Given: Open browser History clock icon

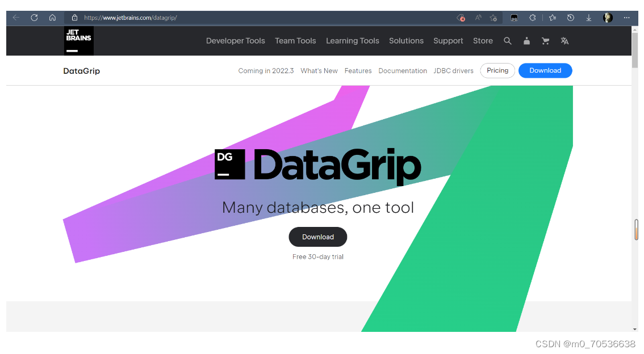Looking at the screenshot, I should [571, 18].
